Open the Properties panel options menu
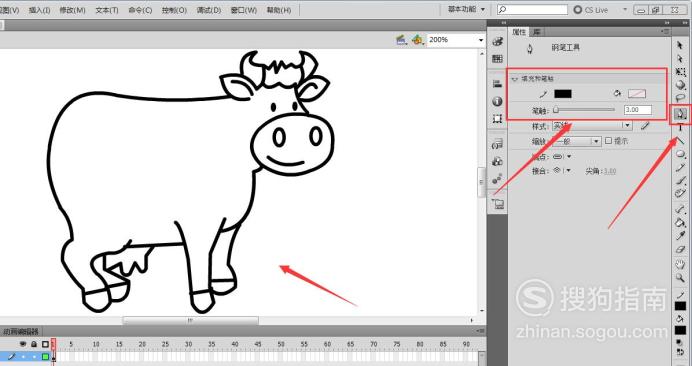 (666, 32)
